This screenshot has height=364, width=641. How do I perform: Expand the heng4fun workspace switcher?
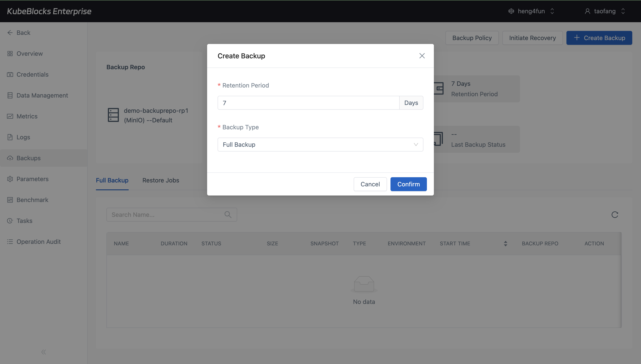[531, 11]
